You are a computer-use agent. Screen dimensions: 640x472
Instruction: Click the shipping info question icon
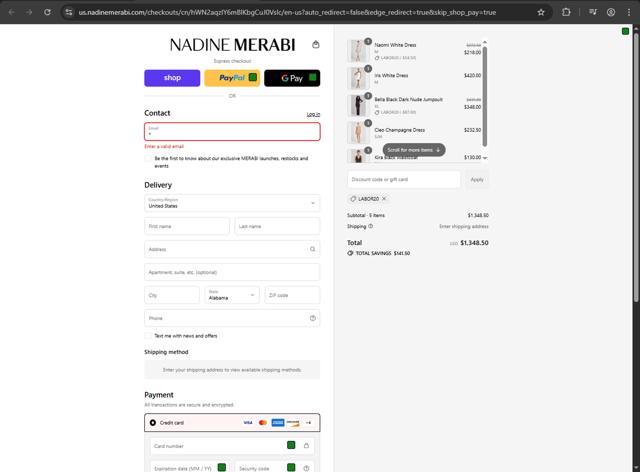[371, 226]
